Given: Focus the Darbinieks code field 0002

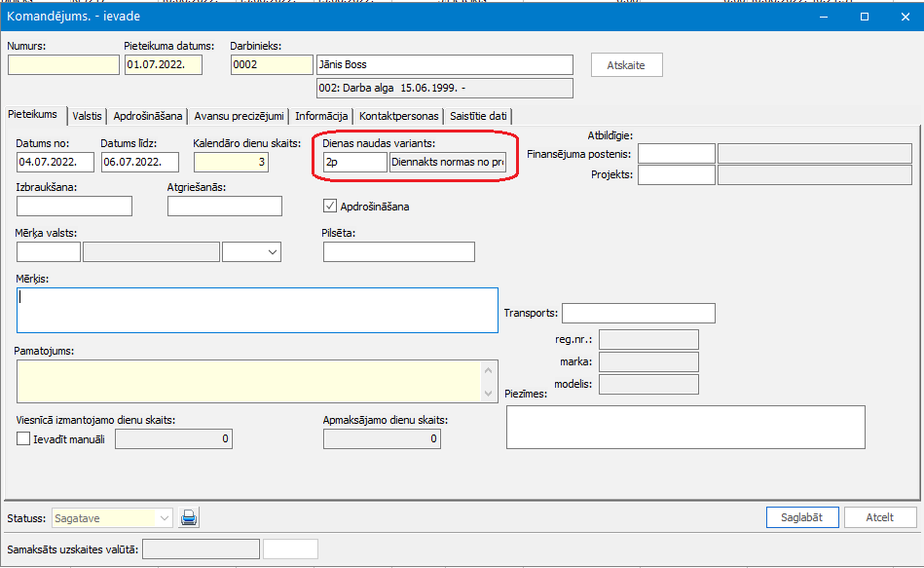Looking at the screenshot, I should [x=272, y=65].
